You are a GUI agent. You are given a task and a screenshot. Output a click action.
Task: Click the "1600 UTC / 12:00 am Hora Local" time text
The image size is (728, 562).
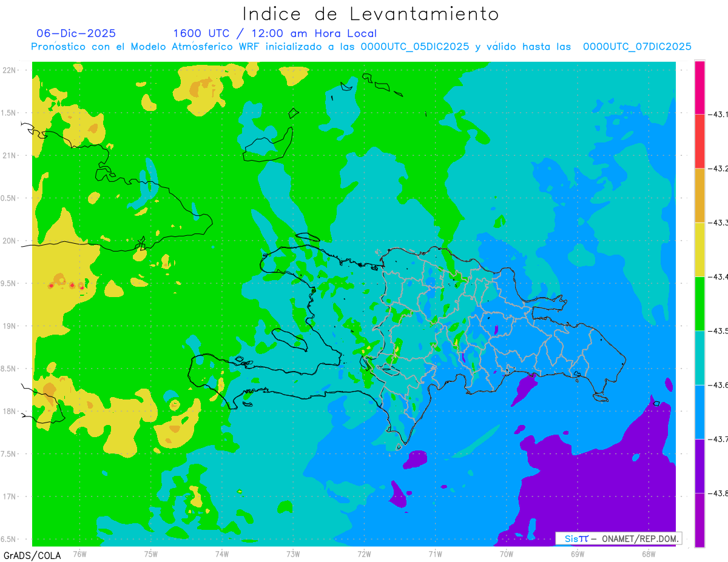pyautogui.click(x=275, y=33)
